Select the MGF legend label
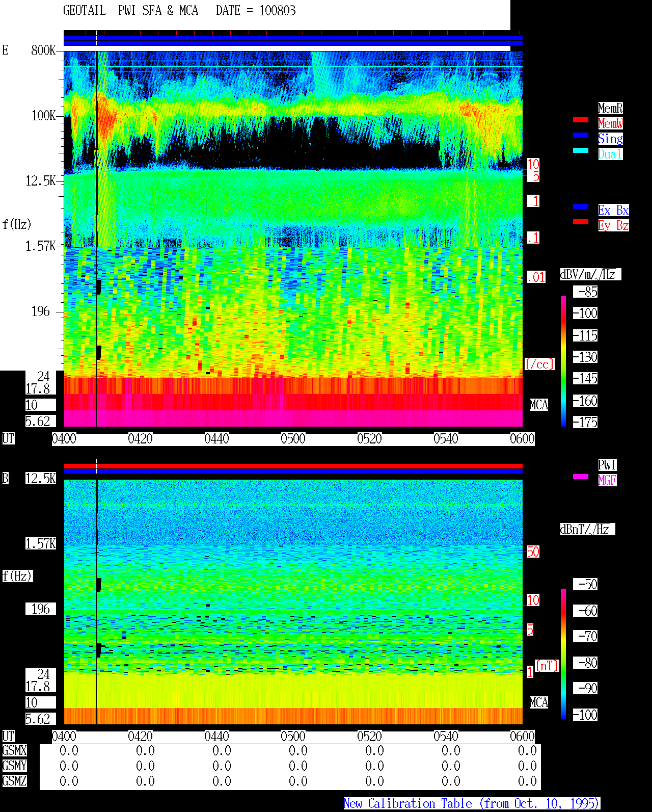The width and height of the screenshot is (652, 812). click(x=607, y=480)
